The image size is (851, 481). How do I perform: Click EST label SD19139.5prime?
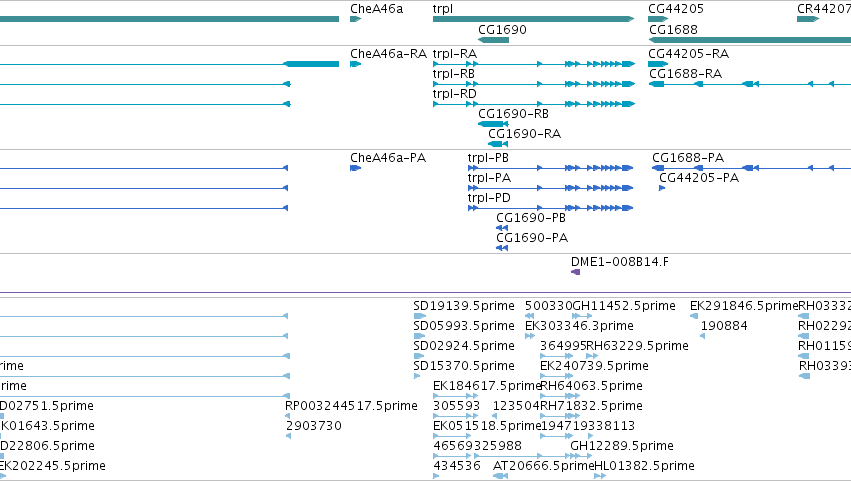pos(464,306)
